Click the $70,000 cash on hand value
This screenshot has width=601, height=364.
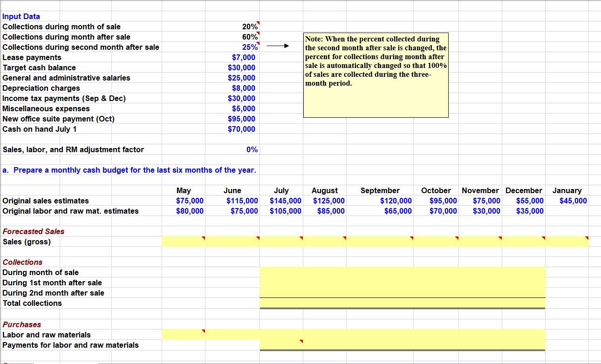pos(241,129)
